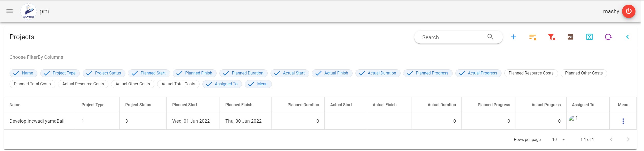Disable the Assigned To filter chip
Viewport: 644px width, 151px height.
[222, 84]
